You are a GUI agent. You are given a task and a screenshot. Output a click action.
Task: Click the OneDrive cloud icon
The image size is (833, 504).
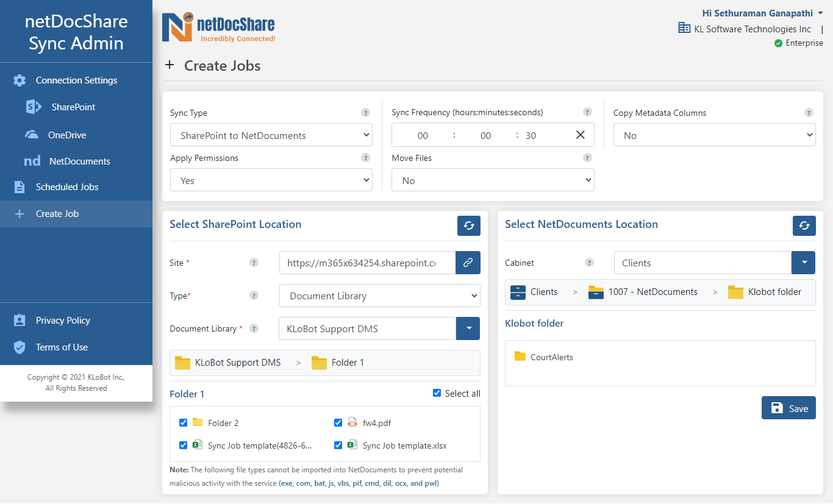32,135
